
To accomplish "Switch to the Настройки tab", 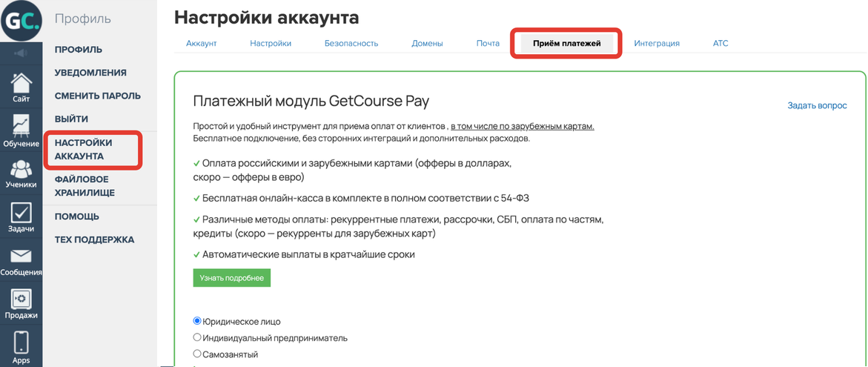I will click(x=271, y=43).
